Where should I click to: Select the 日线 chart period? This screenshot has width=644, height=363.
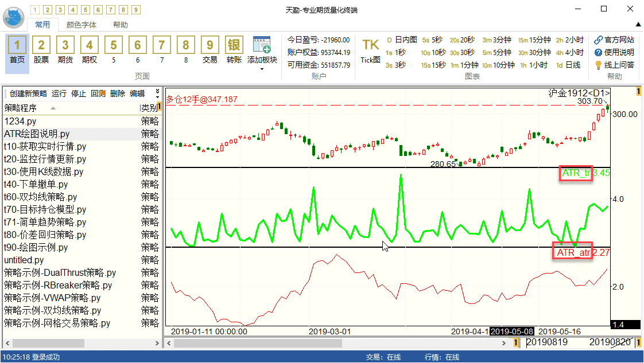568,65
